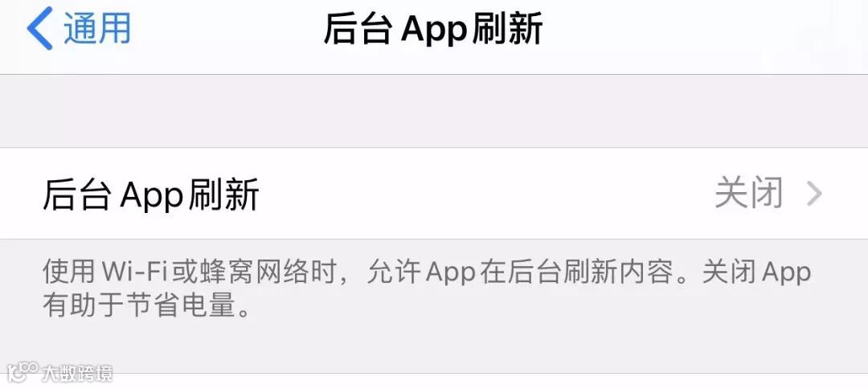Select the 关闭 value in the row
Screen dimensions: 868x389
point(748,194)
